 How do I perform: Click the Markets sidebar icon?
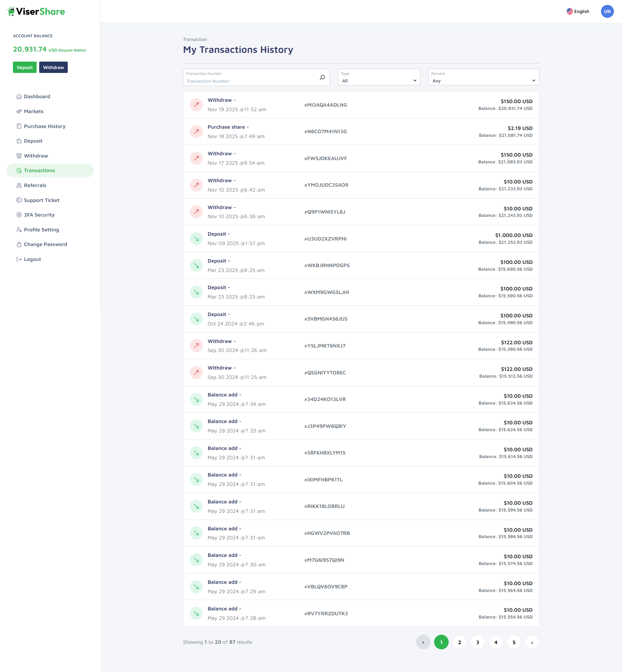19,112
